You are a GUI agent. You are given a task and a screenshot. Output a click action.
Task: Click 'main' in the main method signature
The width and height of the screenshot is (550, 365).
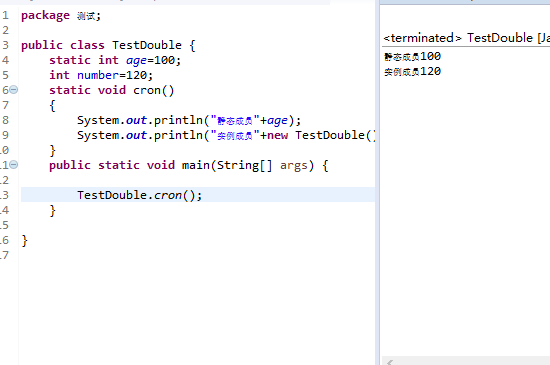point(196,165)
